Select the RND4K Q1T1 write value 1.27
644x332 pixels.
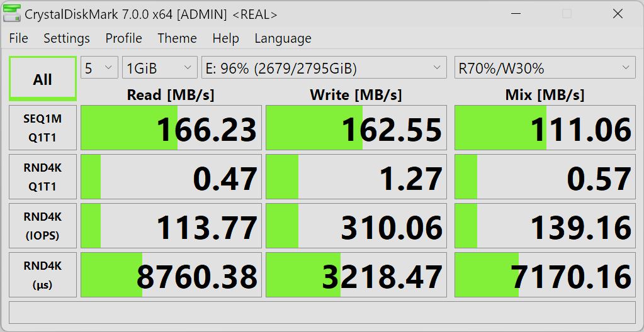point(356,177)
